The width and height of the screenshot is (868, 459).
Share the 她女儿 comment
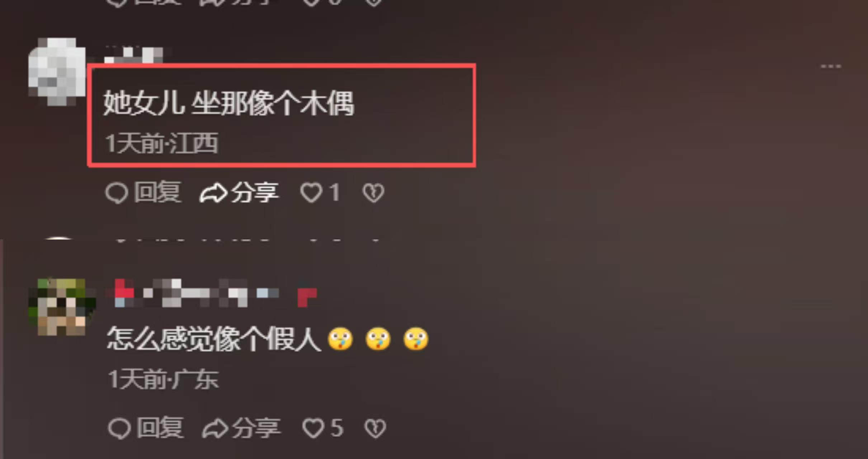239,193
